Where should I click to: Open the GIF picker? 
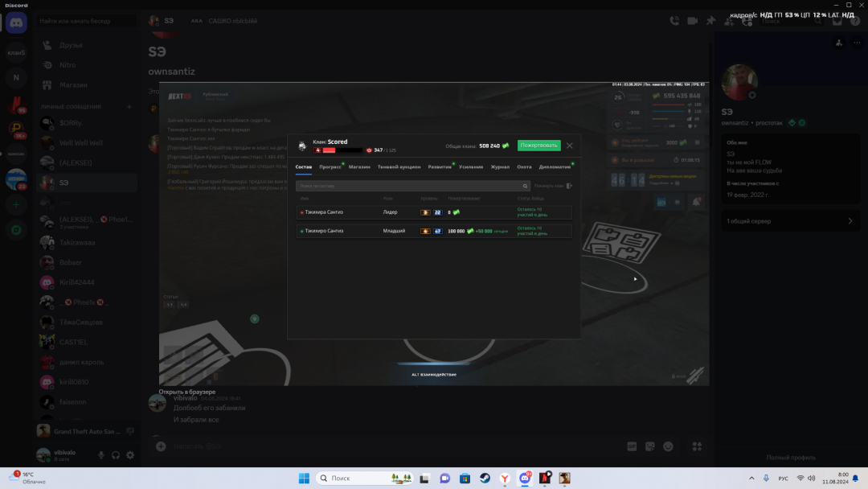tap(632, 446)
